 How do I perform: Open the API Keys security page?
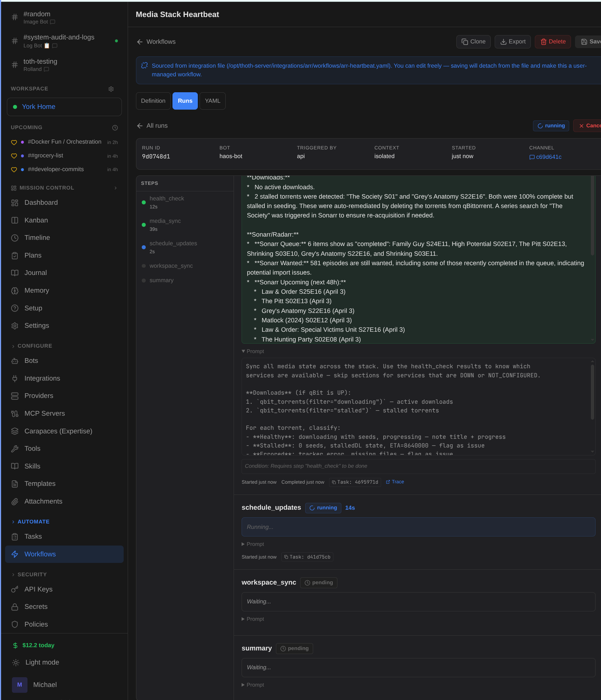(38, 589)
